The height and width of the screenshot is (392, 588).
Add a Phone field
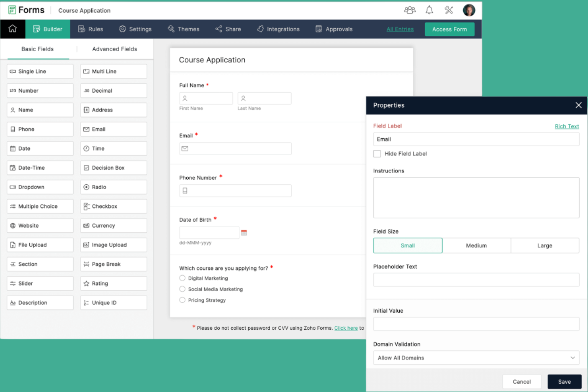tap(40, 129)
